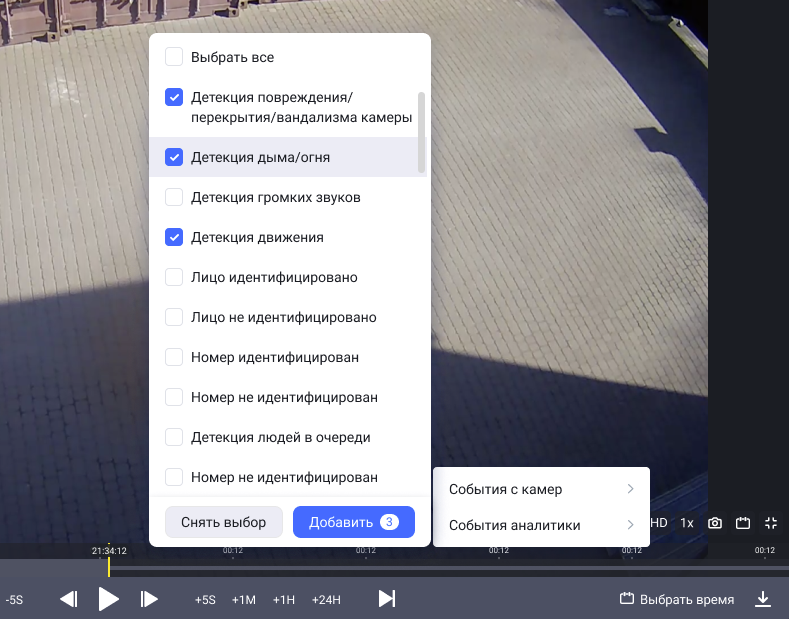
Task: Click the 'Добавить' button
Action: pyautogui.click(x=353, y=522)
